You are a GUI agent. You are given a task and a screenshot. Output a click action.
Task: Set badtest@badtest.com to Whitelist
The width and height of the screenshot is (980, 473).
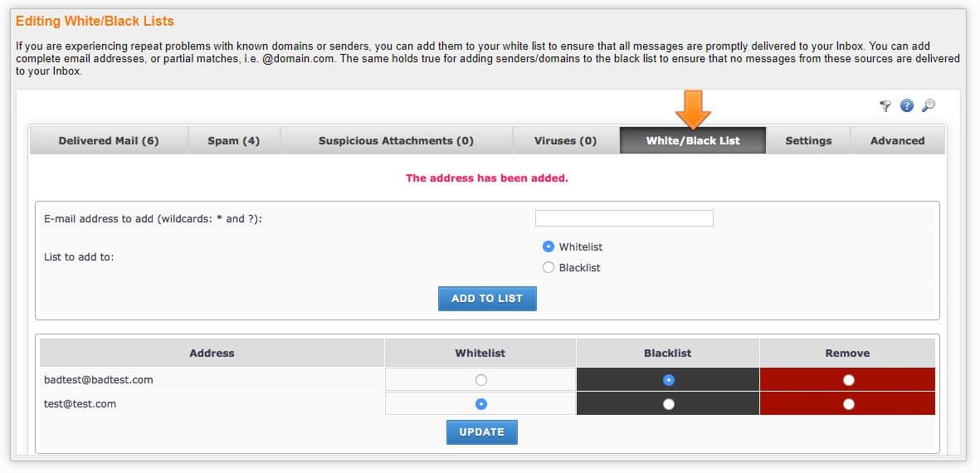480,380
